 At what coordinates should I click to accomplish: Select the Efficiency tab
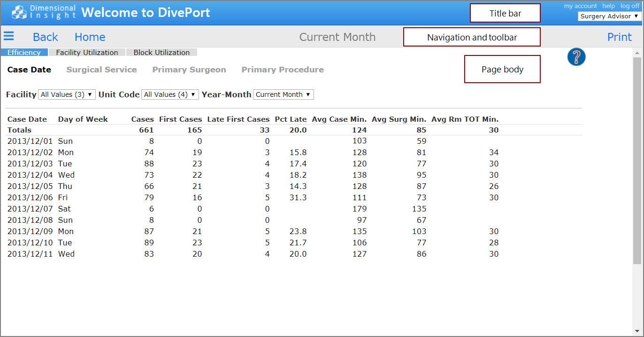[24, 52]
